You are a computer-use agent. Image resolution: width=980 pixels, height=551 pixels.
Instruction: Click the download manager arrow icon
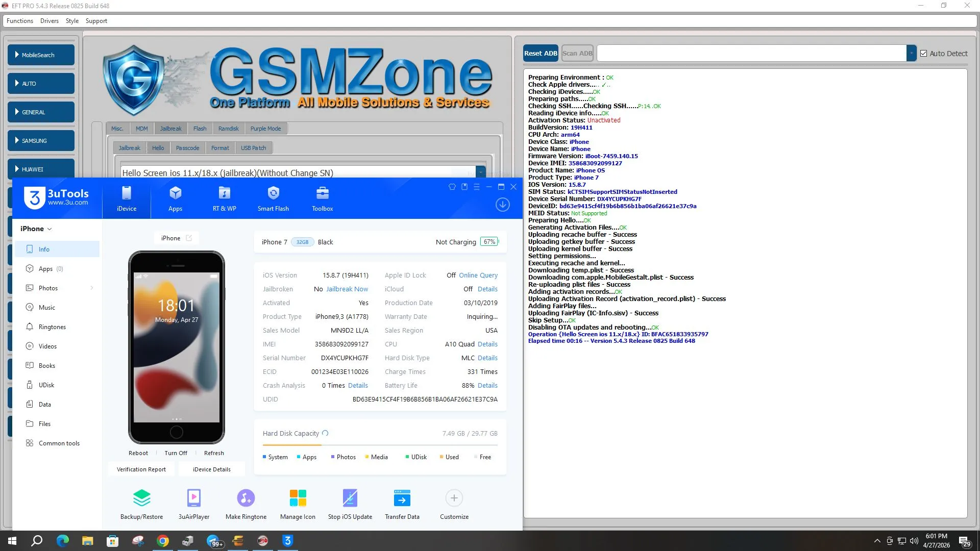point(503,205)
